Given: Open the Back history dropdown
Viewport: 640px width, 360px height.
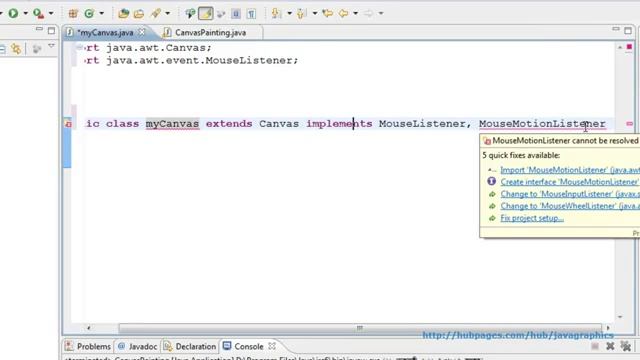Looking at the screenshot, I should tap(356, 13).
